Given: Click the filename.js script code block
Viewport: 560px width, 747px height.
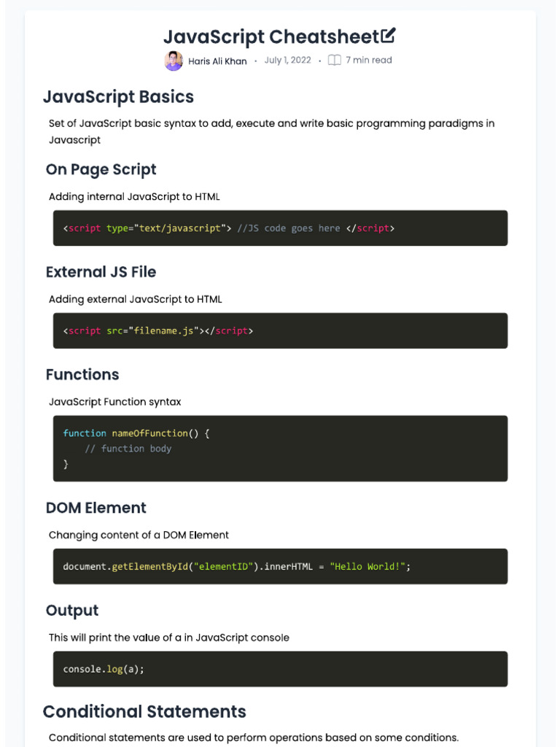Looking at the screenshot, I should (x=280, y=330).
